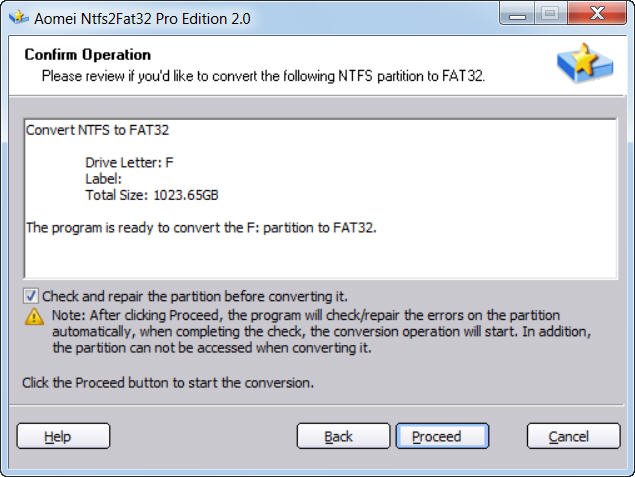The height and width of the screenshot is (477, 635).
Task: Click the maximize window button
Action: click(551, 15)
